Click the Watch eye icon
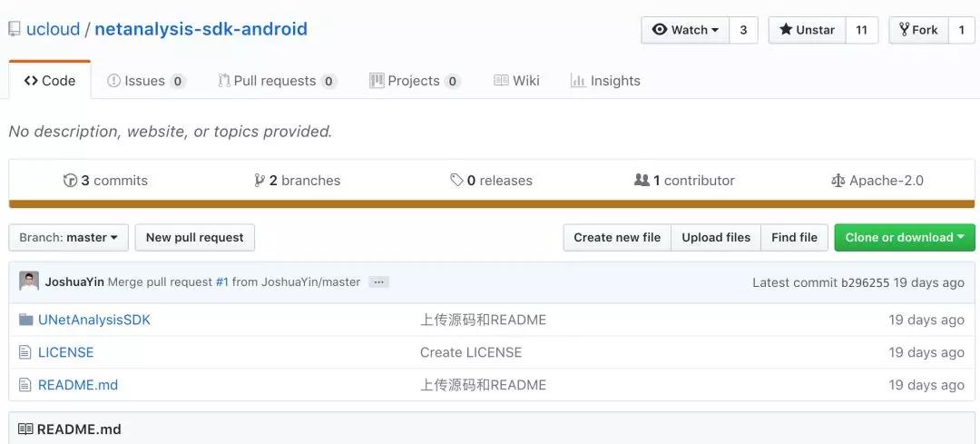Image resolution: width=980 pixels, height=444 pixels. tap(660, 29)
